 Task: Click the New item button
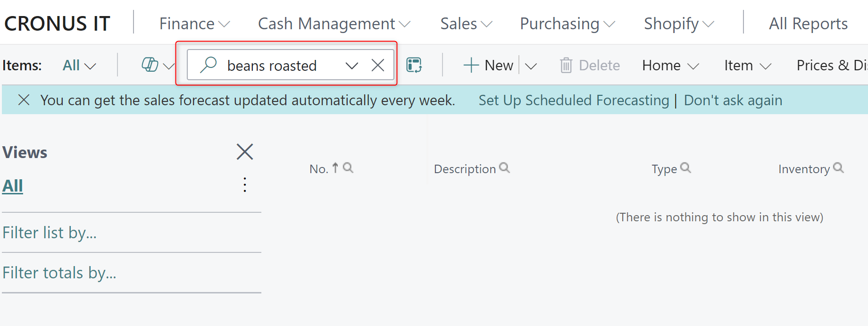[x=489, y=65]
